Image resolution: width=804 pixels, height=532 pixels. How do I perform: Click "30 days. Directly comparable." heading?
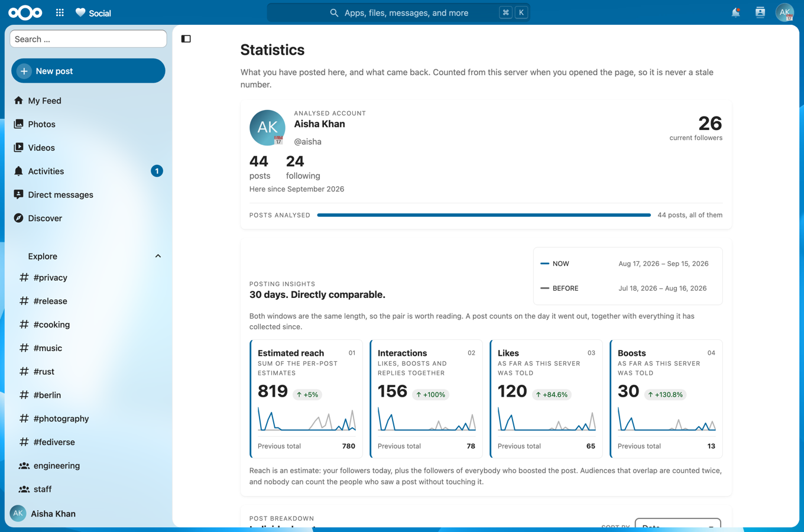pos(317,294)
